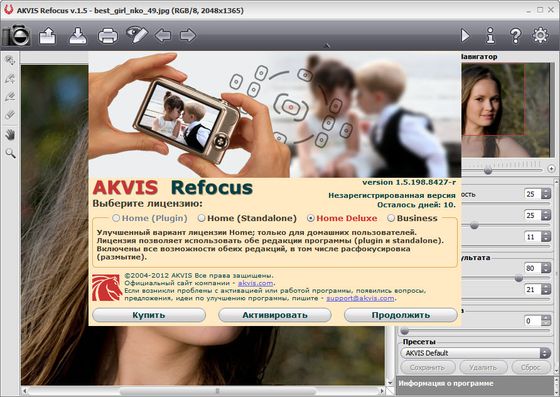Click the value field showing 0
Viewport: 560px width, 397px height.
tap(533, 321)
